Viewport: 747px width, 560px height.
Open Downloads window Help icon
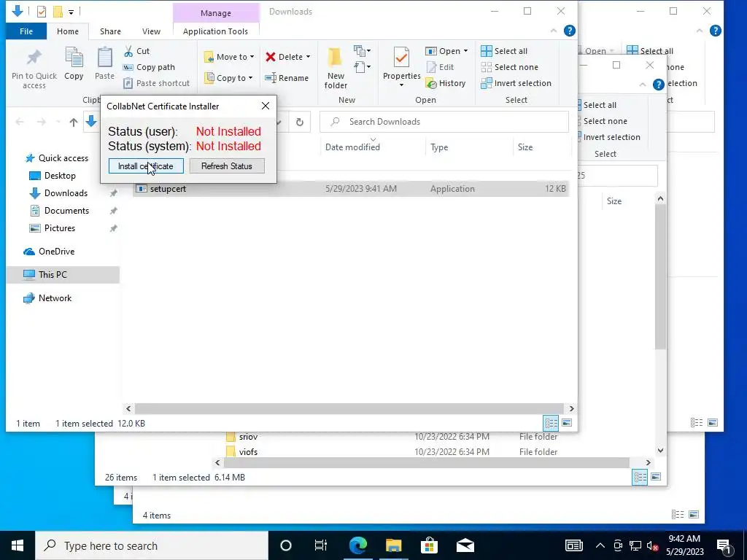569,31
